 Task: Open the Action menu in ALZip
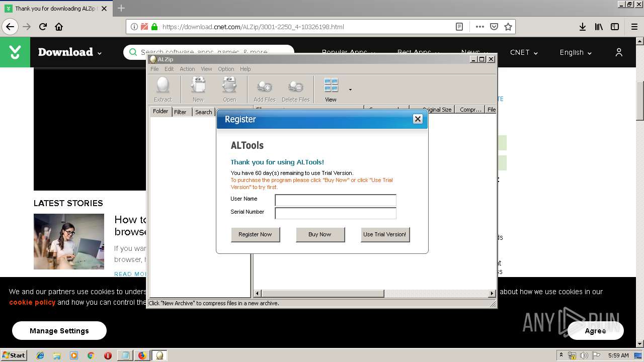coord(187,69)
